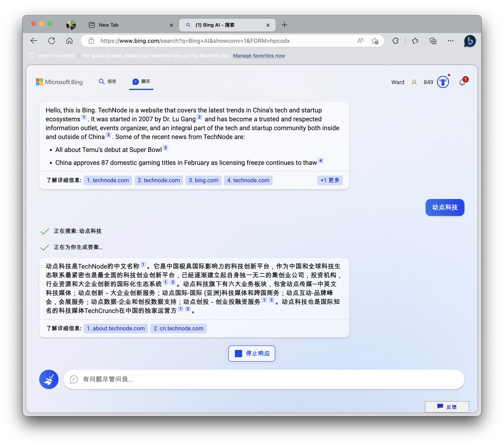This screenshot has width=504, height=446.
Task: Click the chat input field '有问题尽管问我'
Action: point(264,379)
